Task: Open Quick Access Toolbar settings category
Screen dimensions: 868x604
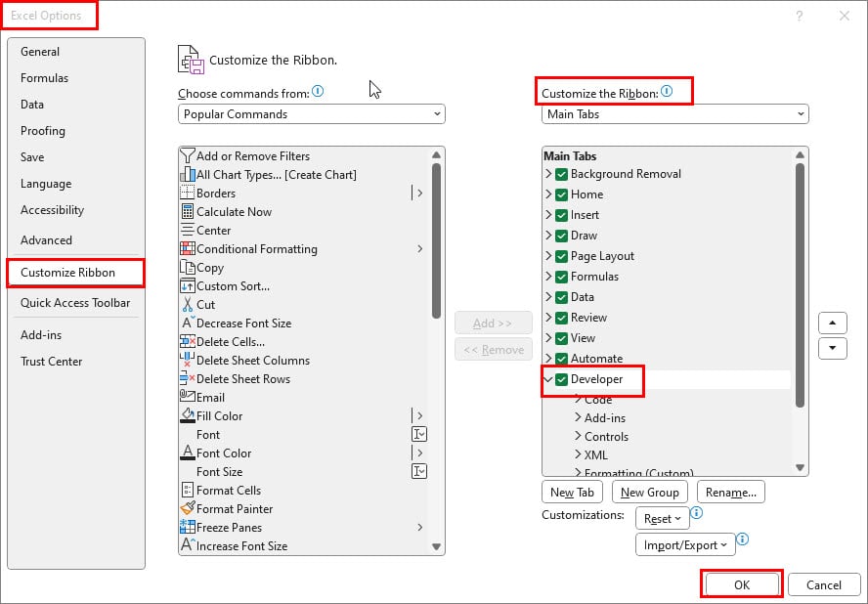Action: (x=75, y=303)
